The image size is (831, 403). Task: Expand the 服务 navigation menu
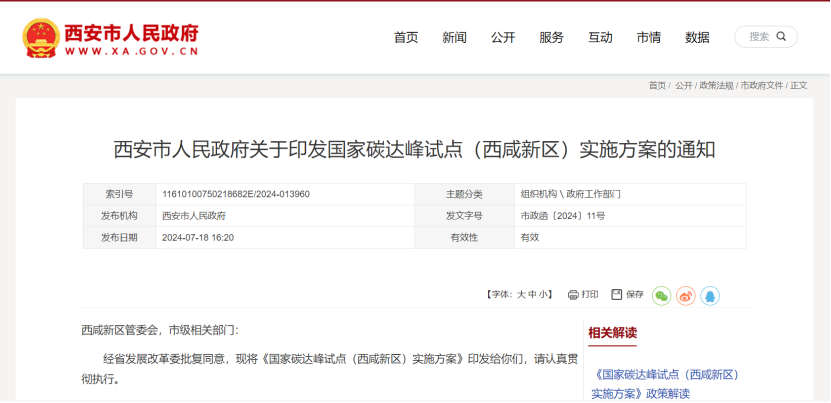[551, 38]
